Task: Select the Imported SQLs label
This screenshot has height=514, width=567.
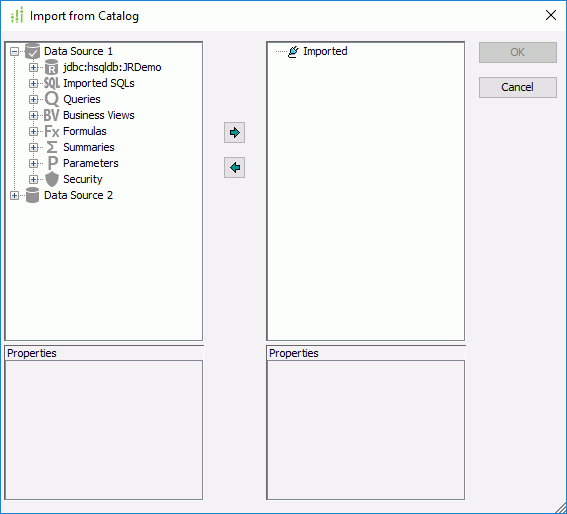Action: click(x=99, y=83)
